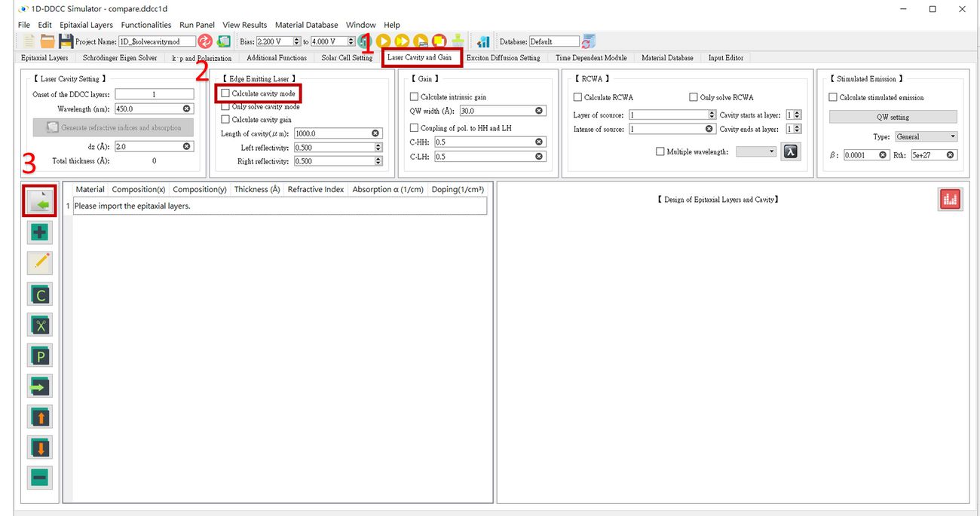Screen dimensions: 980x516
Task: Open the Material Database menu
Action: pos(306,25)
